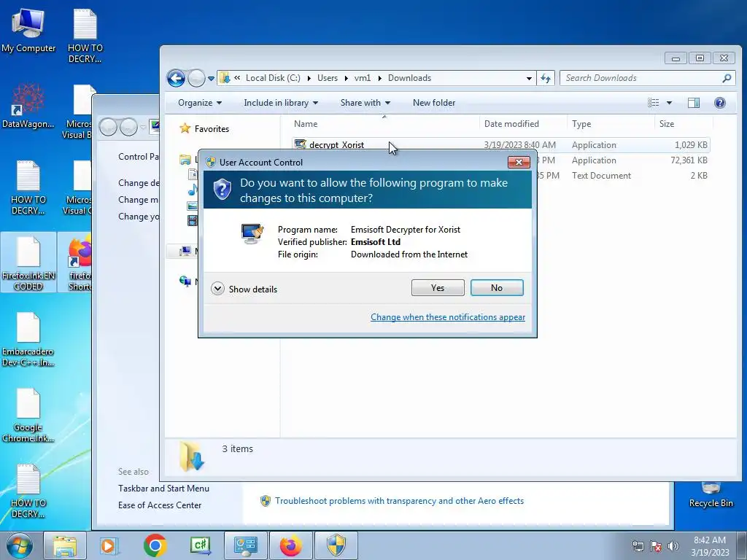
Task: Click vm1 breadcrumb in address bar
Action: 363,78
